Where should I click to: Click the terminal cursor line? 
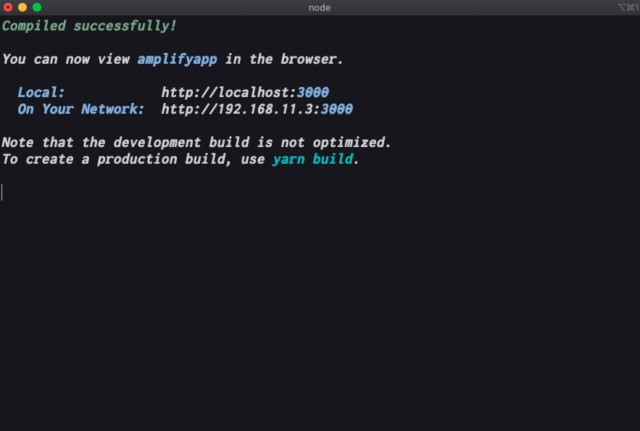(2, 192)
